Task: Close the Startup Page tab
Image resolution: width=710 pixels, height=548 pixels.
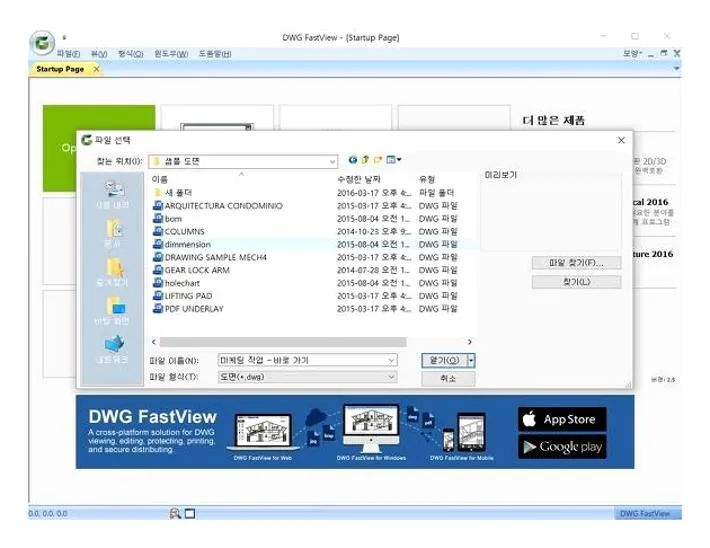Action: pyautogui.click(x=96, y=69)
